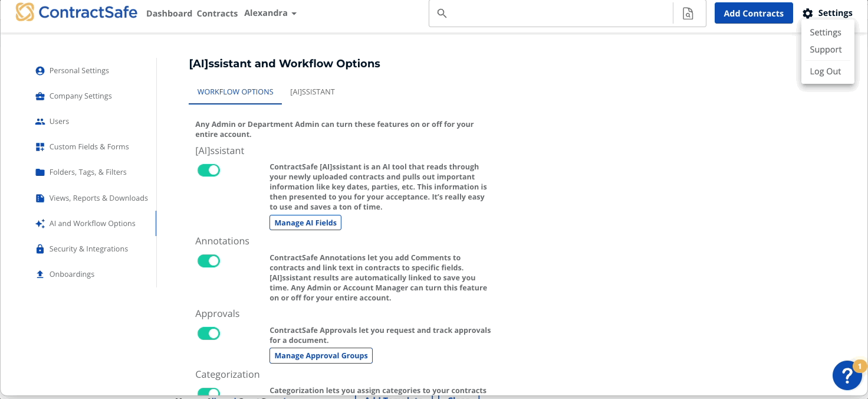This screenshot has height=399, width=868.
Task: Open the search magnifier icon
Action: (x=442, y=12)
